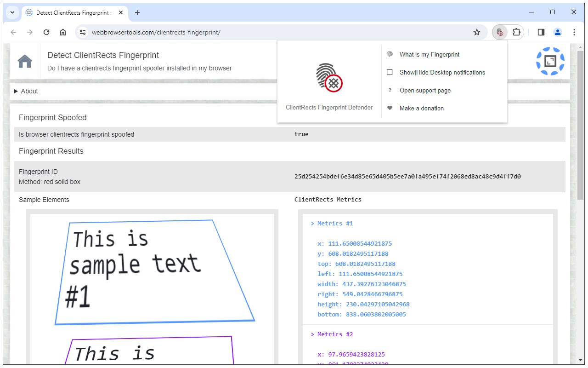Click the 'y: 608.0182495117188' metric line

point(353,254)
